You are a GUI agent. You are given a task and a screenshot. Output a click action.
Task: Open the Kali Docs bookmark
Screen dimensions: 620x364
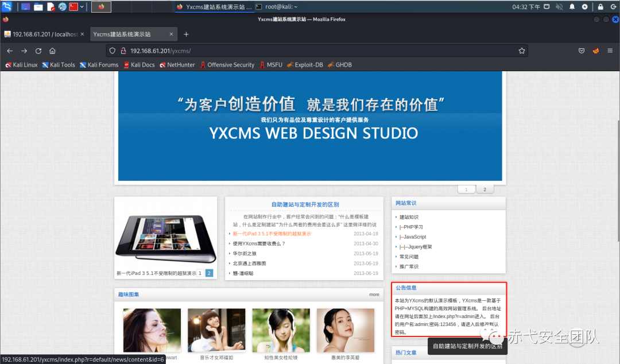(139, 65)
